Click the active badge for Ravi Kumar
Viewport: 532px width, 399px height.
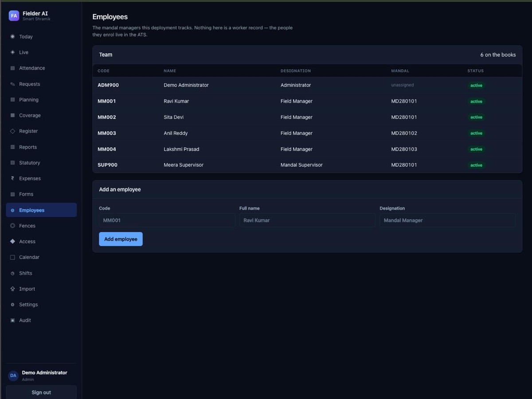(476, 102)
